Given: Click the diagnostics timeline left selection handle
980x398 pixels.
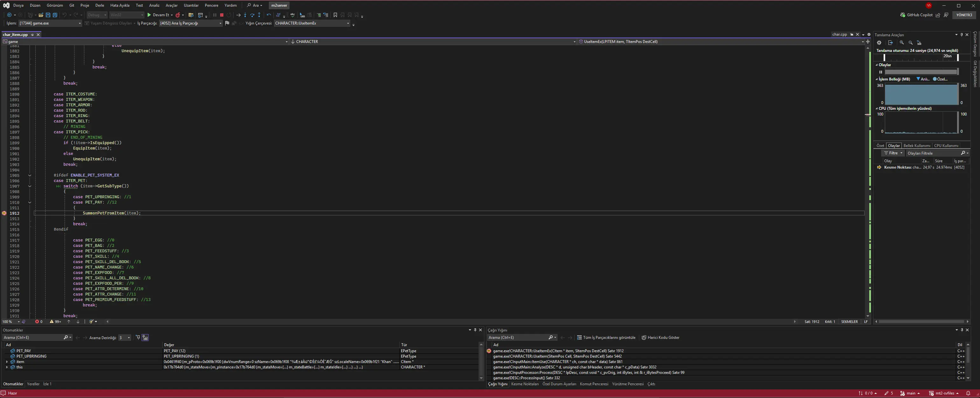Looking at the screenshot, I should click(x=884, y=58).
